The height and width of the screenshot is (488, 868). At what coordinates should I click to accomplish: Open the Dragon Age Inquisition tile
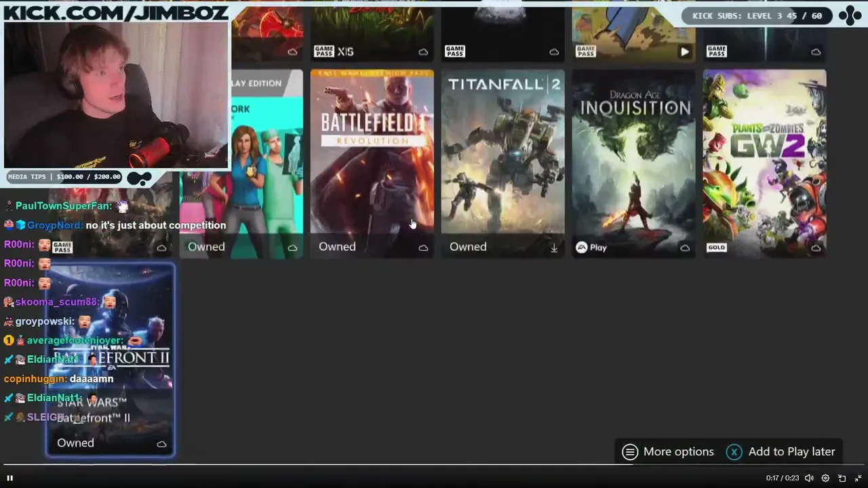(x=633, y=163)
